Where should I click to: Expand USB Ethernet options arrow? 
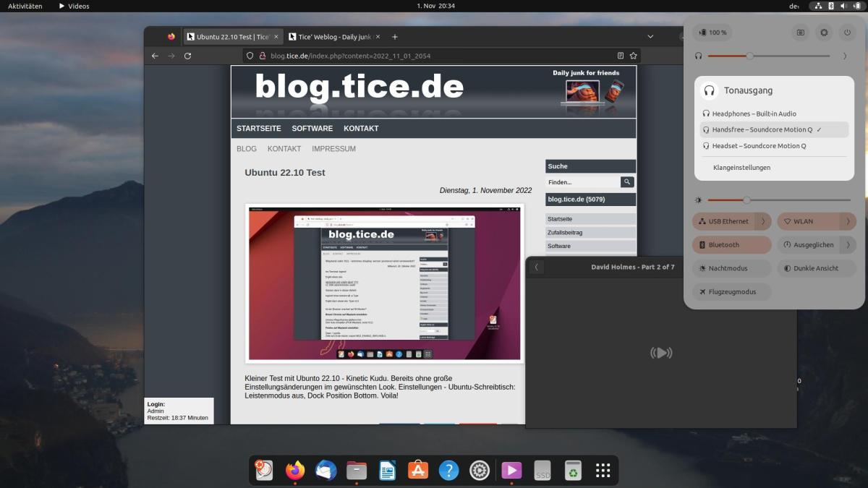click(763, 222)
